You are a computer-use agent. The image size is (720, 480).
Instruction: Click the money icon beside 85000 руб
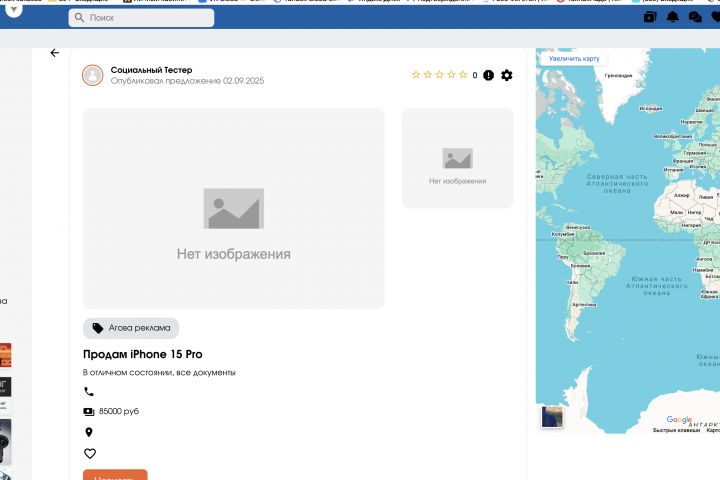tap(89, 412)
